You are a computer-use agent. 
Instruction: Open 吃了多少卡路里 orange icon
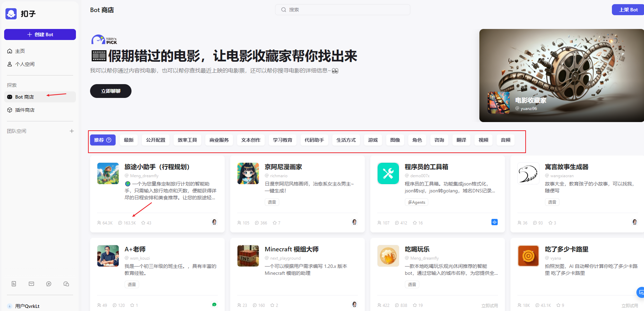[x=528, y=256]
